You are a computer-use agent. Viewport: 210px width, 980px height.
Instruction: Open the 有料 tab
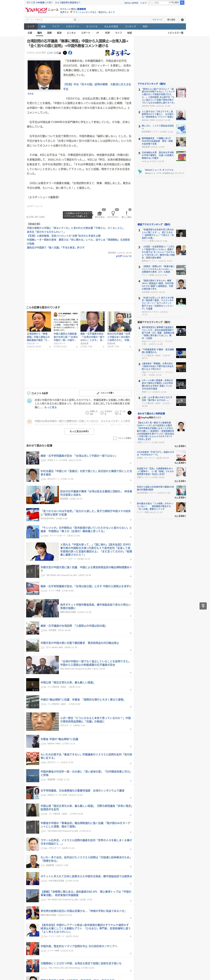click(x=145, y=26)
